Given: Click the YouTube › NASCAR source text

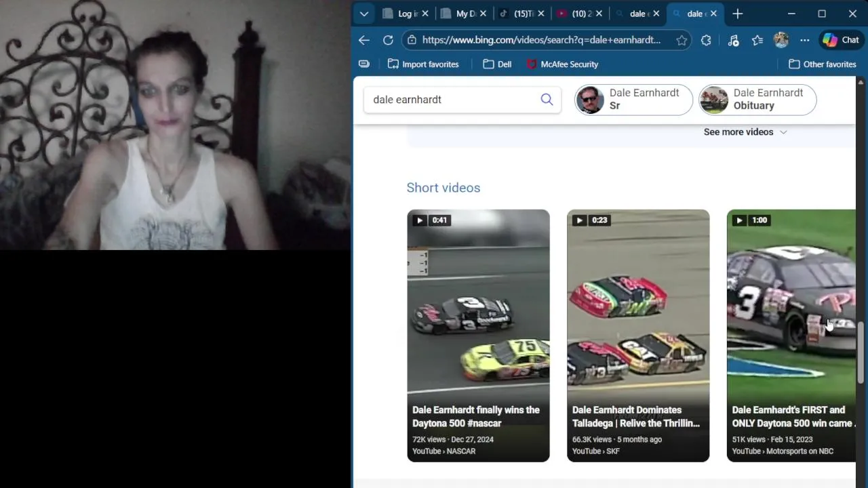Looking at the screenshot, I should point(443,451).
